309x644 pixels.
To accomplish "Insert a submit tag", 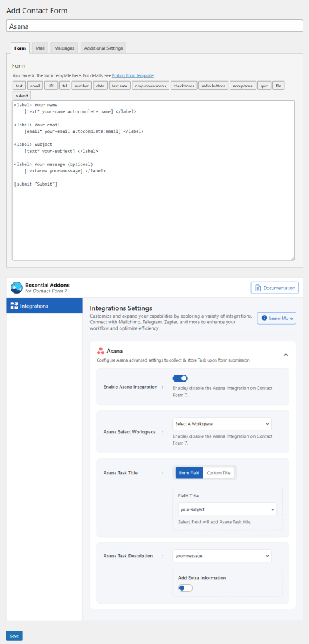I will pos(21,96).
